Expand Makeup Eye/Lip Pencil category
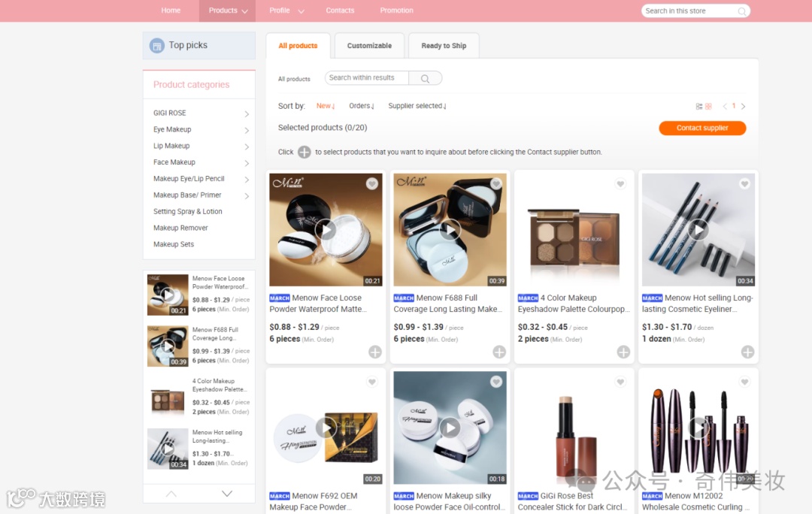The height and width of the screenshot is (514, 812). 247,180
